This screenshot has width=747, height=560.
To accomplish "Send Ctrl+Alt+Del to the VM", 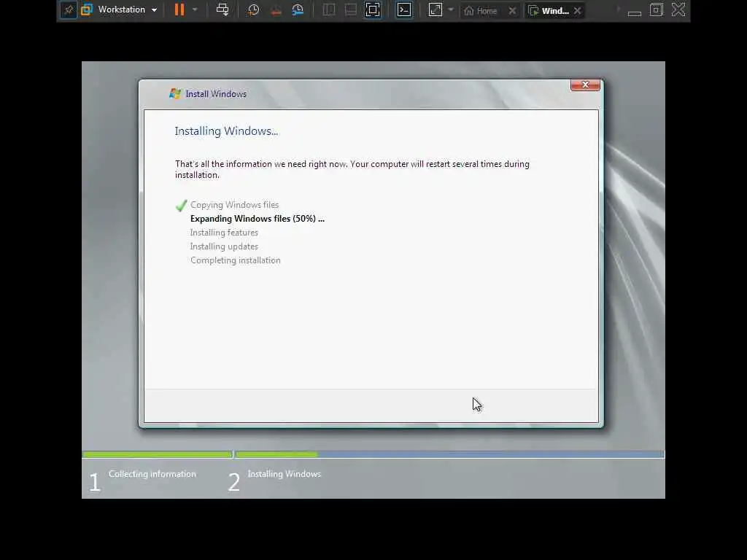I will click(222, 10).
